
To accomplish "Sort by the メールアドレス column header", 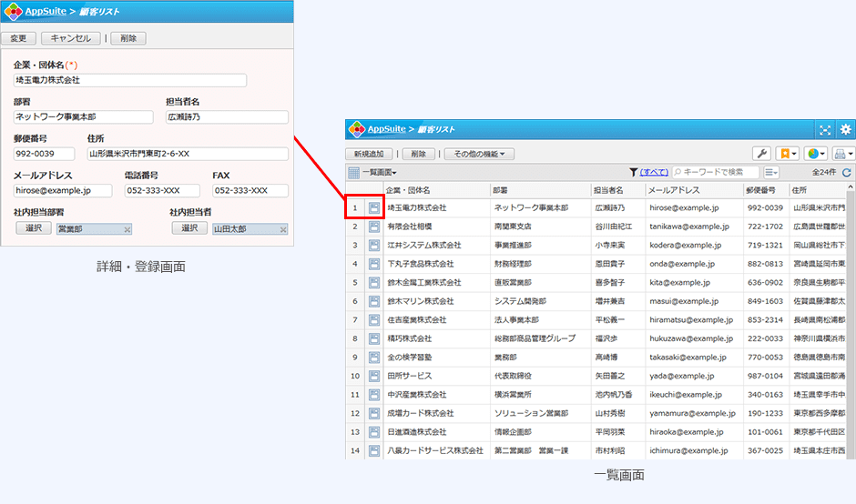I will (674, 190).
